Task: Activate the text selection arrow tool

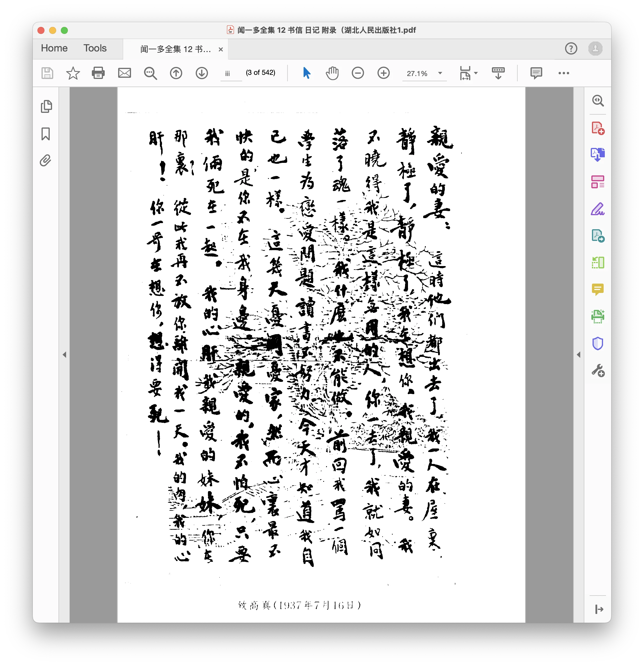Action: pyautogui.click(x=306, y=73)
